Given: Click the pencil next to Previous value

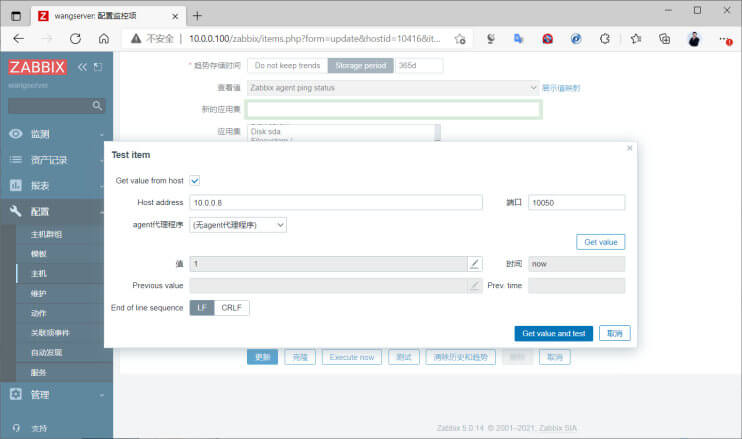Looking at the screenshot, I should [x=475, y=286].
